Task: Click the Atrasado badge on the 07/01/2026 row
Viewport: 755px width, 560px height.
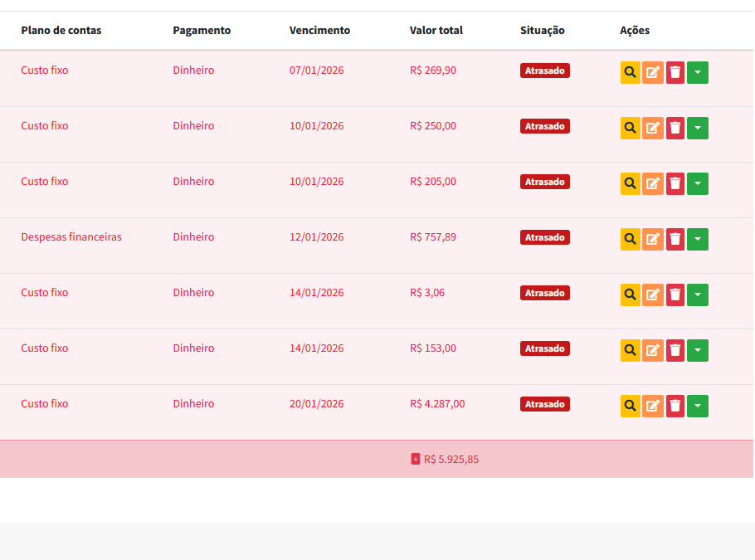Action: (x=545, y=71)
